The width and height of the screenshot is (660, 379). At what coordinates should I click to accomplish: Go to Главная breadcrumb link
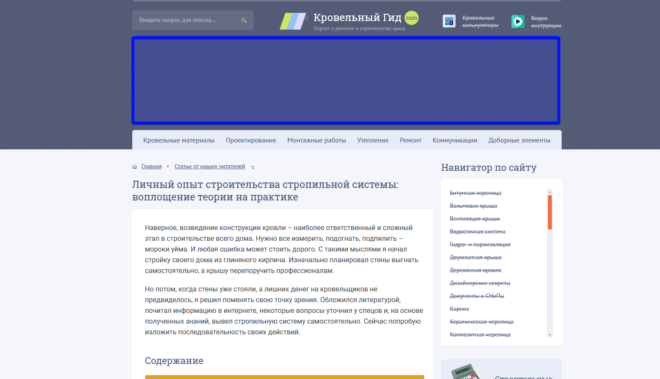click(152, 166)
